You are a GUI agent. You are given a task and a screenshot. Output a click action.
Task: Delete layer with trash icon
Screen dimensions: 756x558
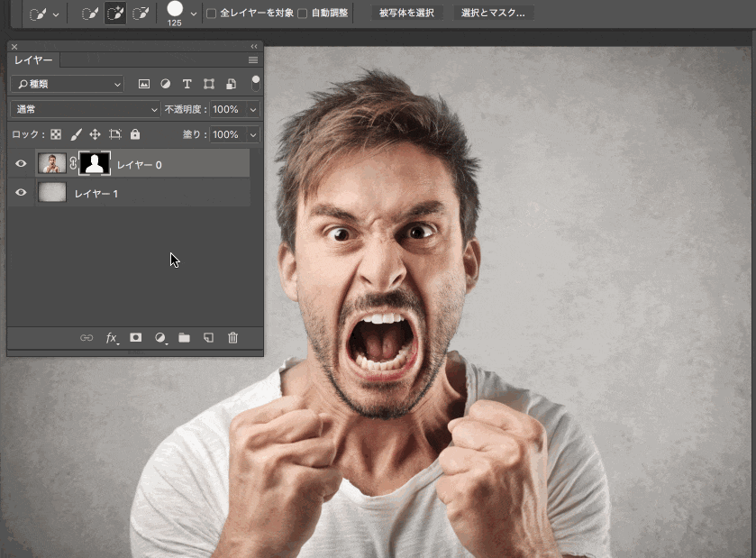pyautogui.click(x=232, y=338)
